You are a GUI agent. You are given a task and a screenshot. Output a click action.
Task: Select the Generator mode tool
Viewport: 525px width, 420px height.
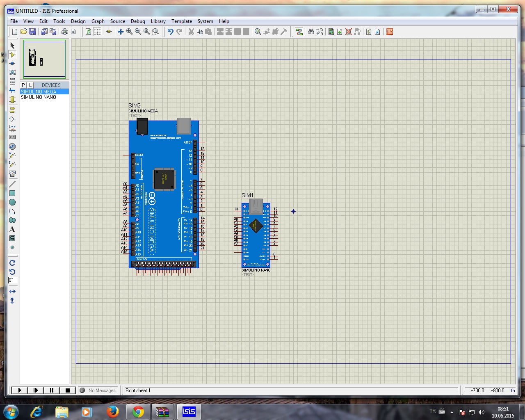click(x=12, y=146)
